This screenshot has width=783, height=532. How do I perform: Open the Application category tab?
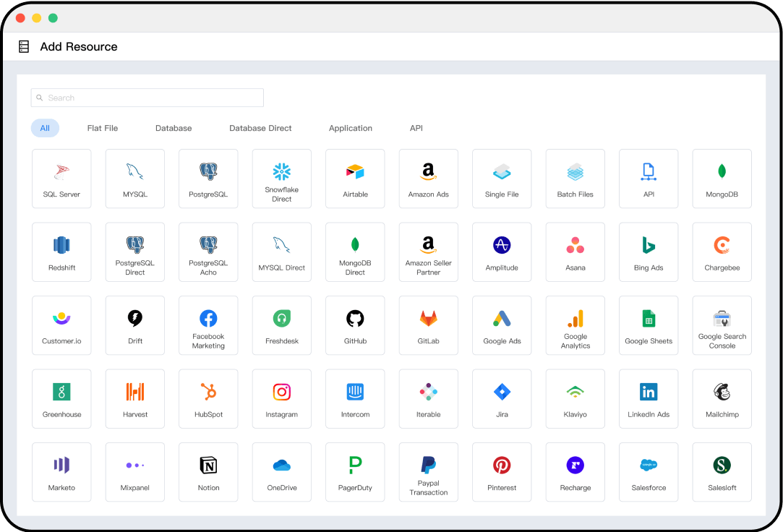(x=350, y=128)
